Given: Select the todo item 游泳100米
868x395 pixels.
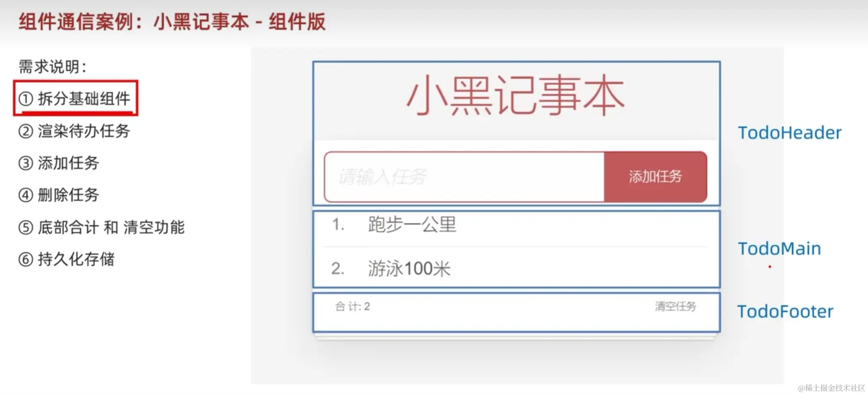Looking at the screenshot, I should (x=409, y=268).
